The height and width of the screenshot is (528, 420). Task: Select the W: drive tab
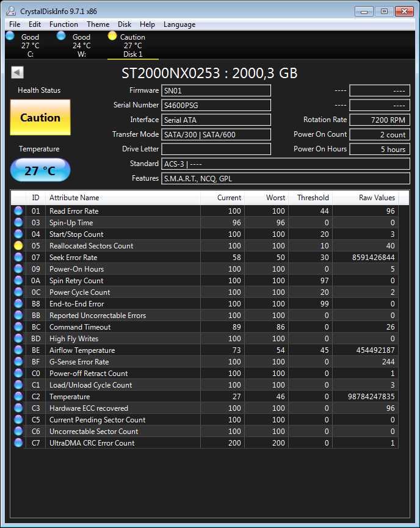pos(82,45)
